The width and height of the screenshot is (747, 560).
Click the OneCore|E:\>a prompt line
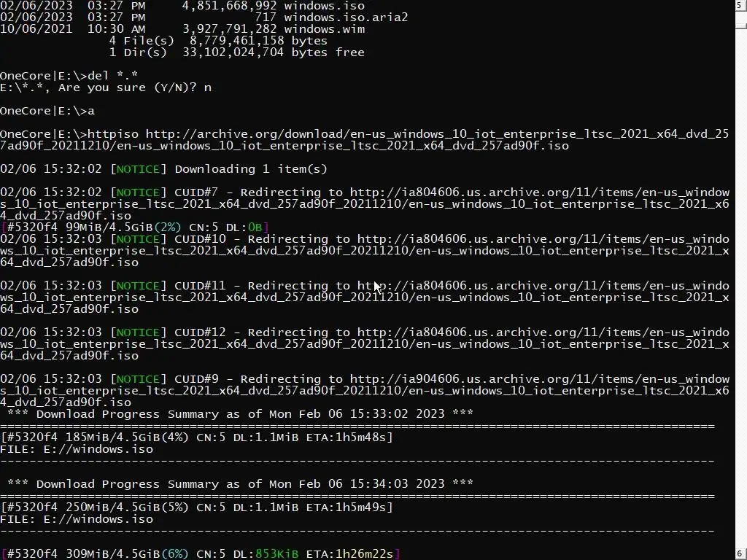point(47,111)
